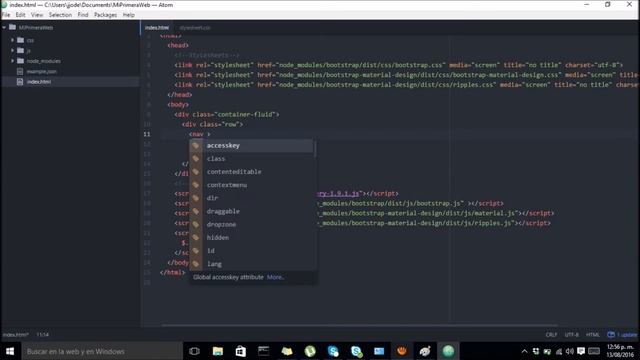Open Task View on the taskbar
The width and height of the screenshot is (640, 360).
tap(194, 351)
